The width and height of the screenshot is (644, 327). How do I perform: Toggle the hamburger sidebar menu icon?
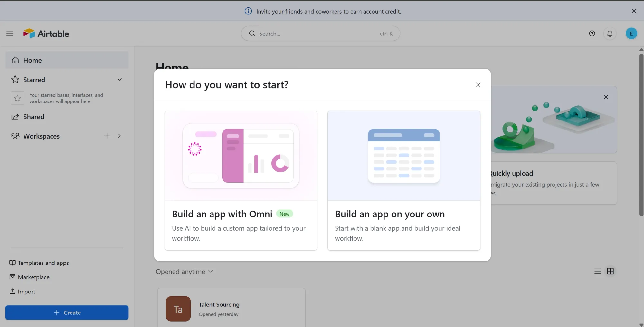tap(10, 34)
